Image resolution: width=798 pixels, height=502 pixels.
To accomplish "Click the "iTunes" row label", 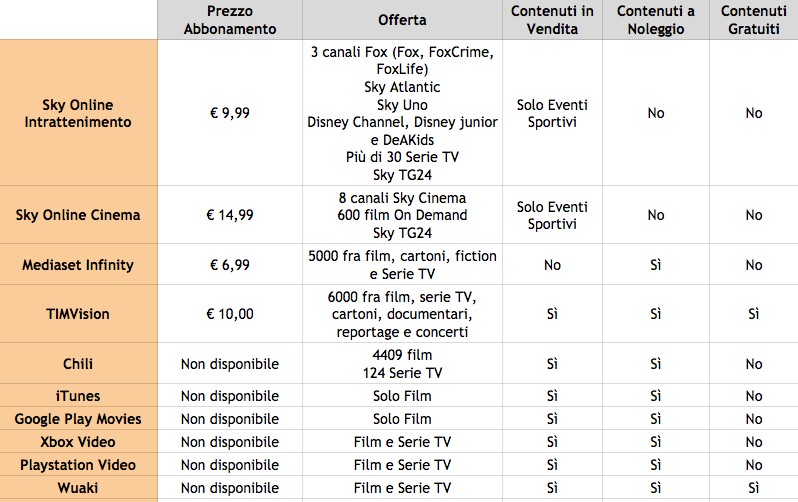I will [78, 396].
